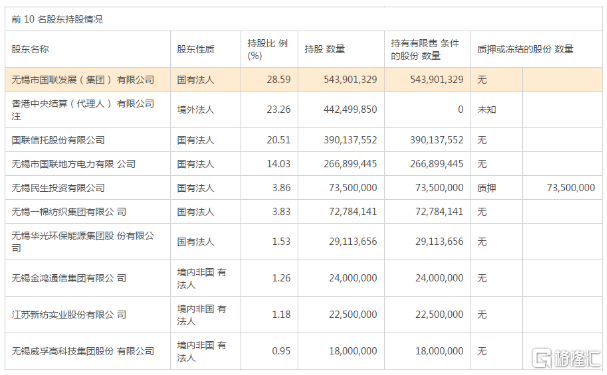
Task: Click 22,500,000 in the restricted shares column
Action: point(439,315)
